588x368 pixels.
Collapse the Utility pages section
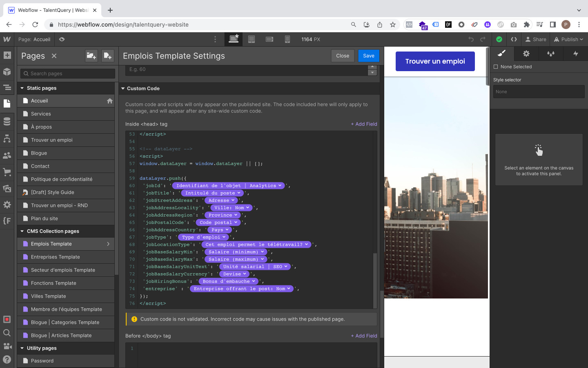point(22,348)
